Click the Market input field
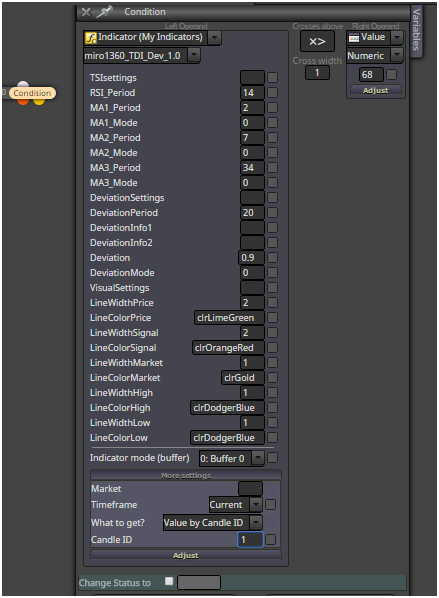This screenshot has height=598, width=439. tap(250, 489)
